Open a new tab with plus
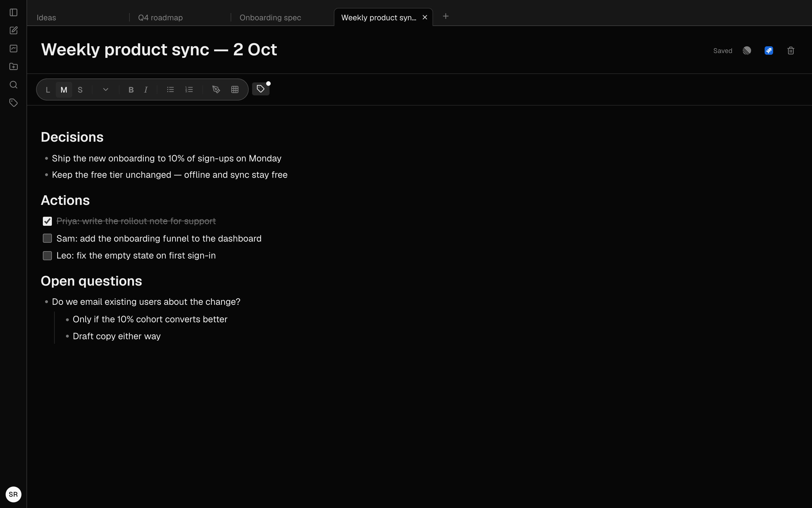 [445, 16]
